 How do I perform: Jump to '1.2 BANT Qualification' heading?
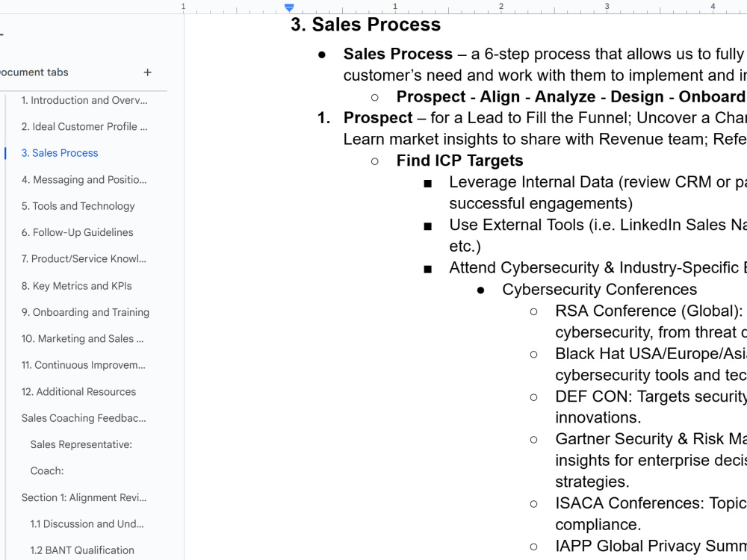coord(82,550)
